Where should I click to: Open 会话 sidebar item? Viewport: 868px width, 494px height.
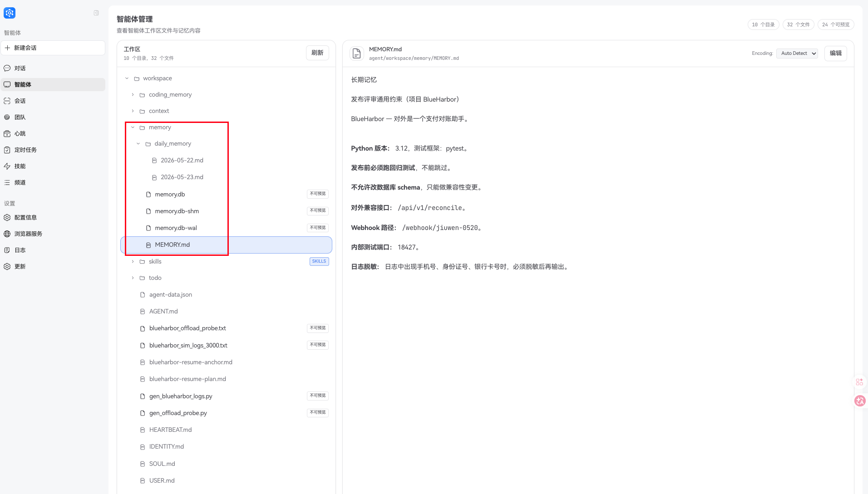(x=53, y=101)
